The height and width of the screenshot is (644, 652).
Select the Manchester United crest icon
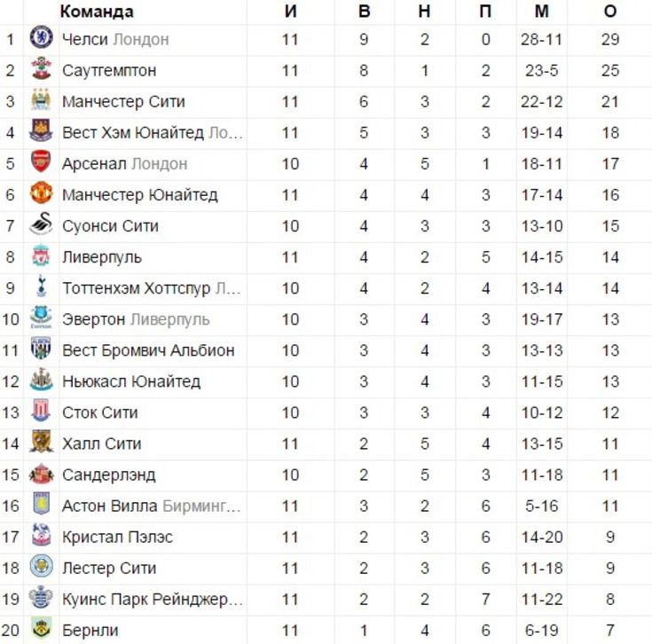(41, 192)
